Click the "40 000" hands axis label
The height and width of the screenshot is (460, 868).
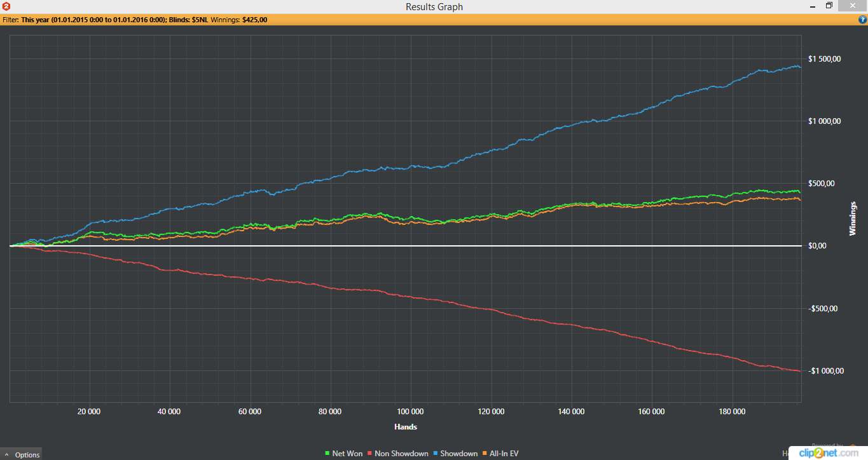tap(169, 411)
